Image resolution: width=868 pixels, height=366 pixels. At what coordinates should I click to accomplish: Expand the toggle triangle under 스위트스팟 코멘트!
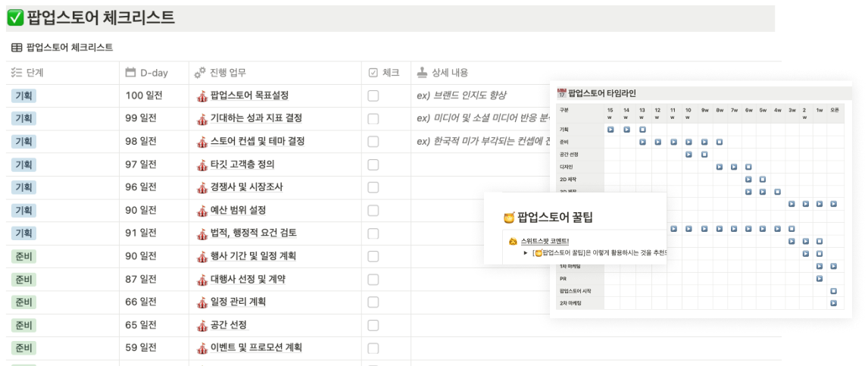click(526, 253)
